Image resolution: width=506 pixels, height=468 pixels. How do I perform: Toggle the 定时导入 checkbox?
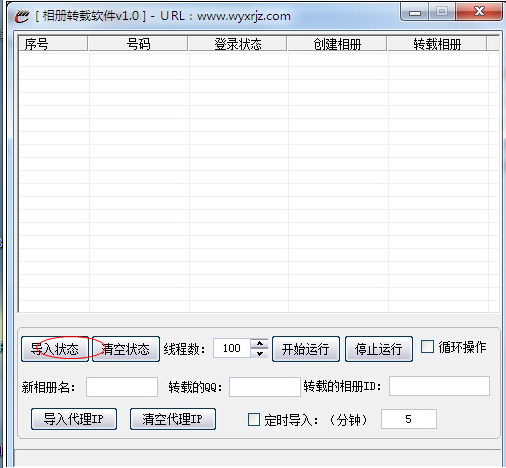tap(254, 420)
